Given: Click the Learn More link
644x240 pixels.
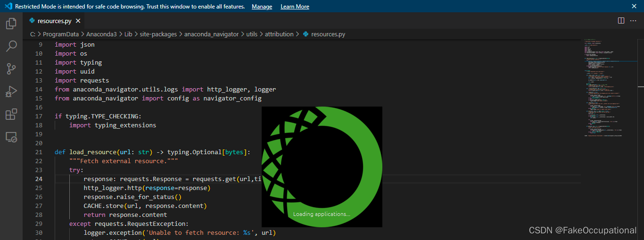Looking at the screenshot, I should pos(295,7).
